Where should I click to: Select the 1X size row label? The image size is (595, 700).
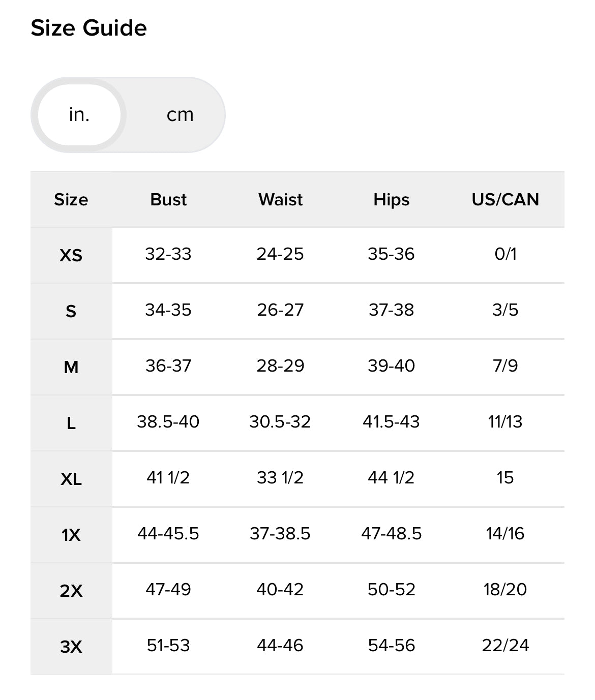pyautogui.click(x=71, y=534)
